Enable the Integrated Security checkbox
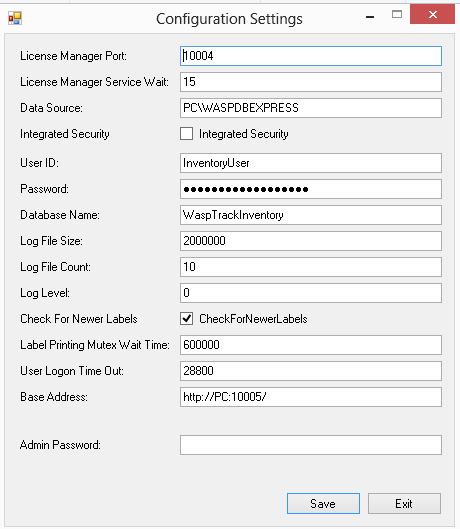This screenshot has width=460, height=529. [x=186, y=134]
